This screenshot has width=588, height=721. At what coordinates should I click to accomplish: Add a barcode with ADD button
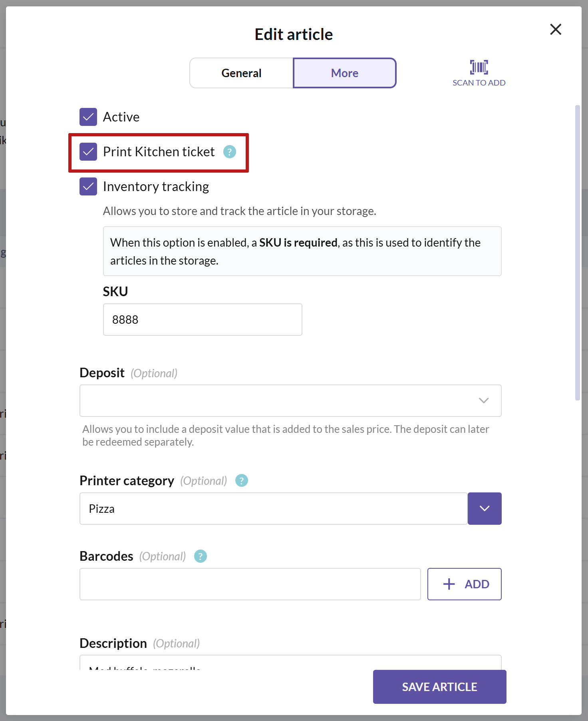tap(465, 584)
